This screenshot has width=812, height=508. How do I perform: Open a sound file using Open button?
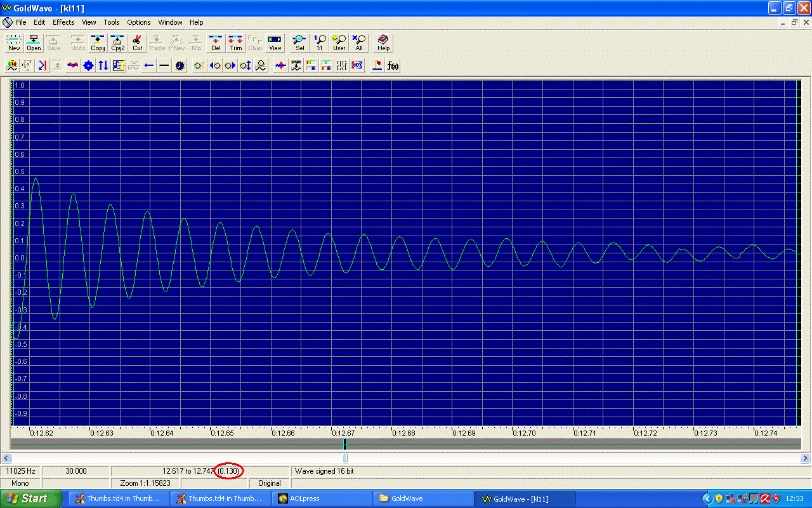point(34,43)
